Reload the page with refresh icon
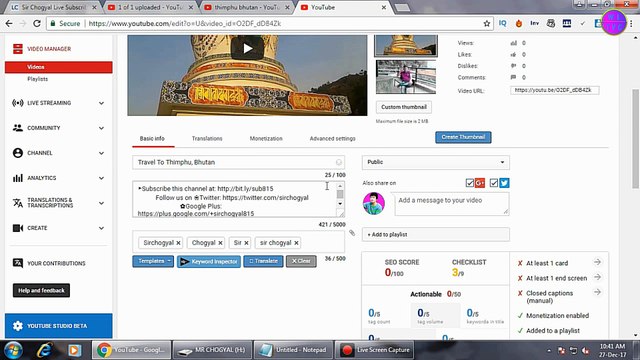640x360 pixels. (37, 24)
